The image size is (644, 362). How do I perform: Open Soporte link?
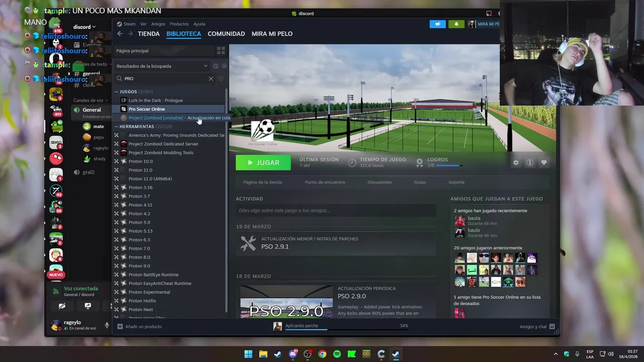click(x=456, y=182)
